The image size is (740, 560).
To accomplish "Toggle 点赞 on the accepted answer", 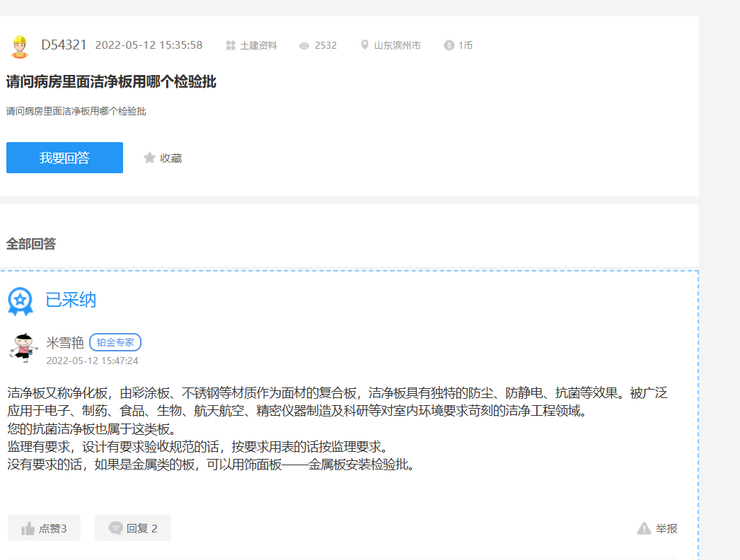I will (52, 528).
